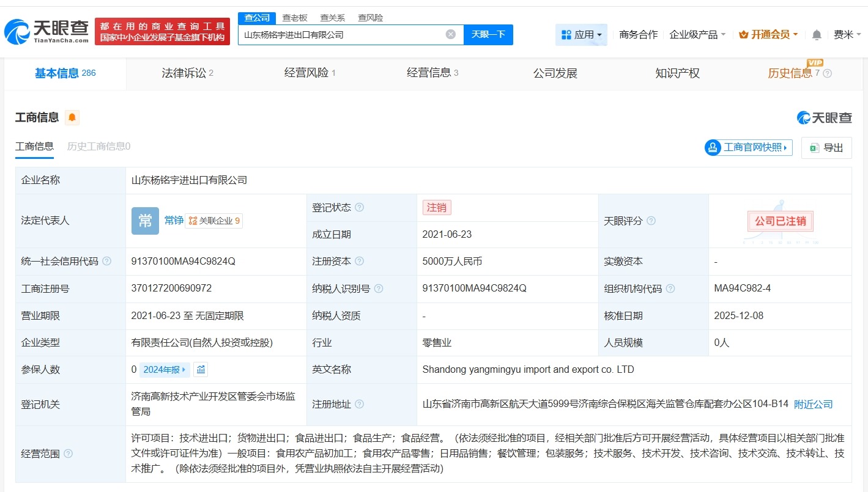Click the notification bell icon in top bar
The width and height of the screenshot is (868, 492).
pyautogui.click(x=816, y=35)
